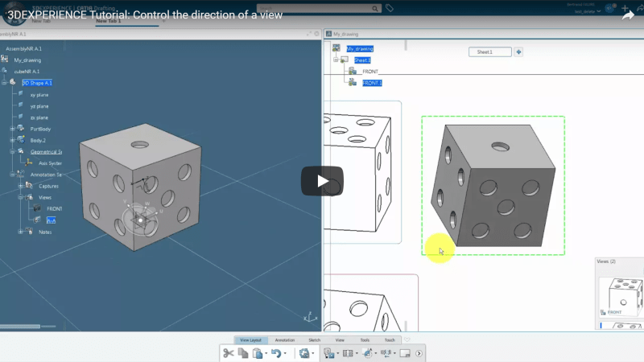Click the Update gear icon

(x=304, y=353)
